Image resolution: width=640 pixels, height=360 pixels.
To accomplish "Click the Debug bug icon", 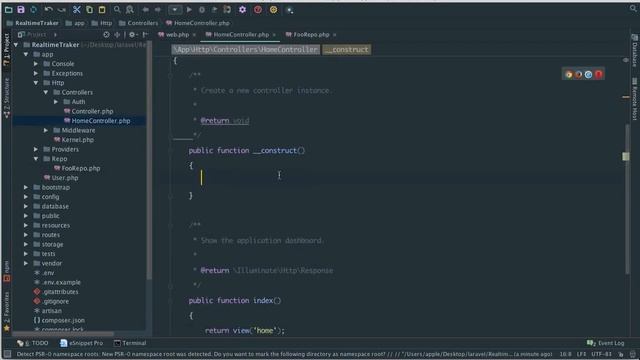I will [202, 9].
